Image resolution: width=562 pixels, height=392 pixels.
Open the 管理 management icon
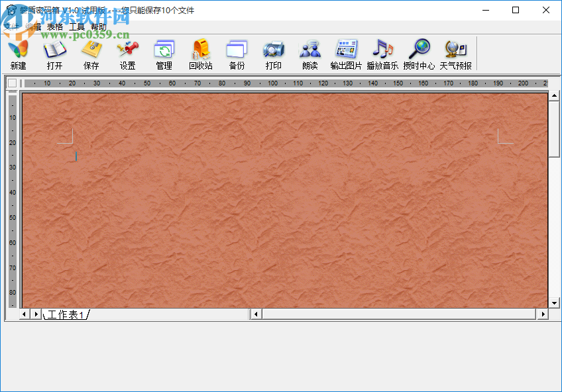[164, 54]
